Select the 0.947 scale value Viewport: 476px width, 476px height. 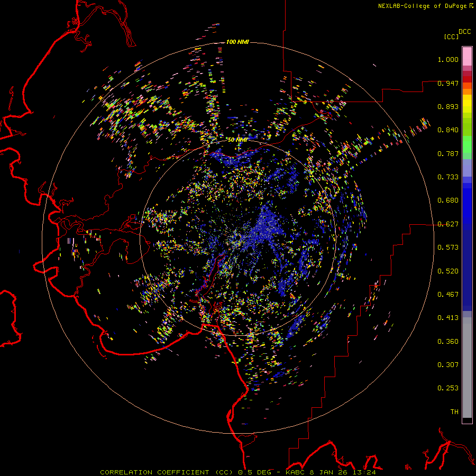448,83
